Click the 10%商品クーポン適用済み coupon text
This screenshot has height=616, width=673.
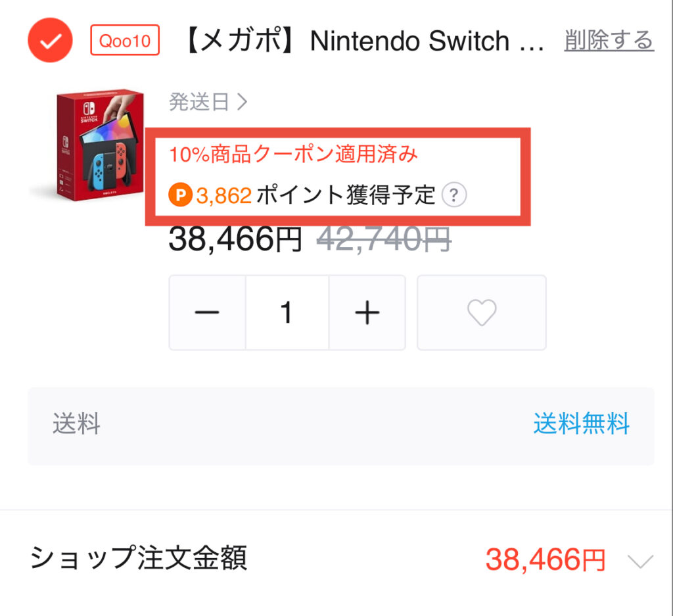pos(294,154)
